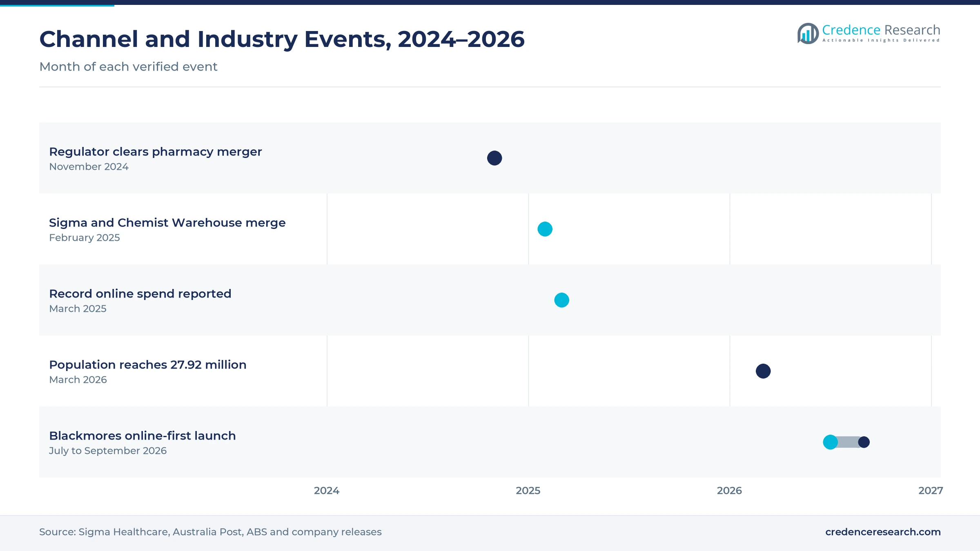Click the 2025 axis label

pos(528,491)
